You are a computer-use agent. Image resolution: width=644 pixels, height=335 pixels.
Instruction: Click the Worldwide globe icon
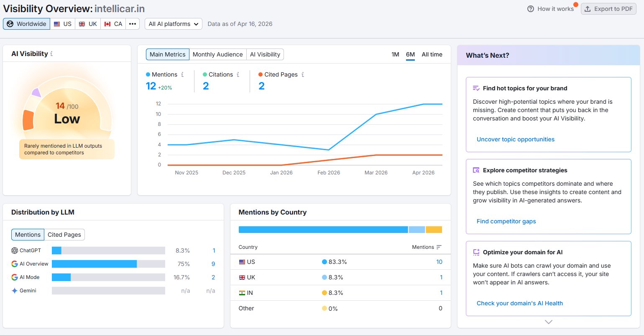[x=10, y=24]
